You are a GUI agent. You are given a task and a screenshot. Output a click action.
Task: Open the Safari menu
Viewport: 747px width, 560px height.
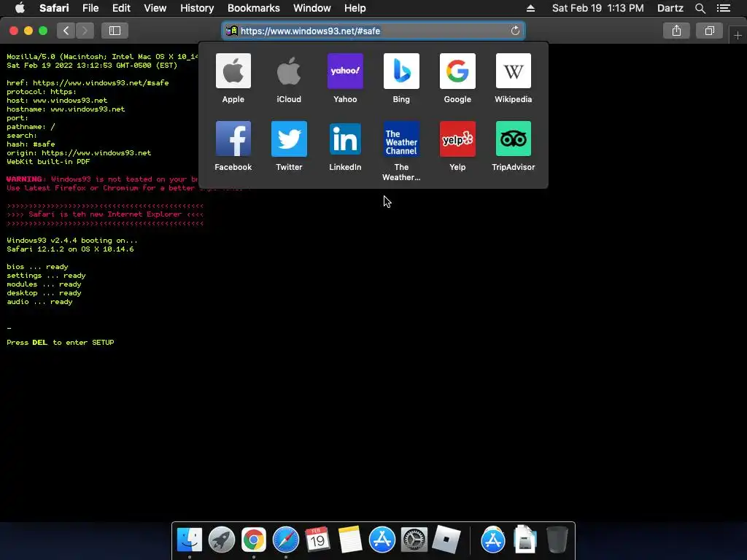click(54, 8)
